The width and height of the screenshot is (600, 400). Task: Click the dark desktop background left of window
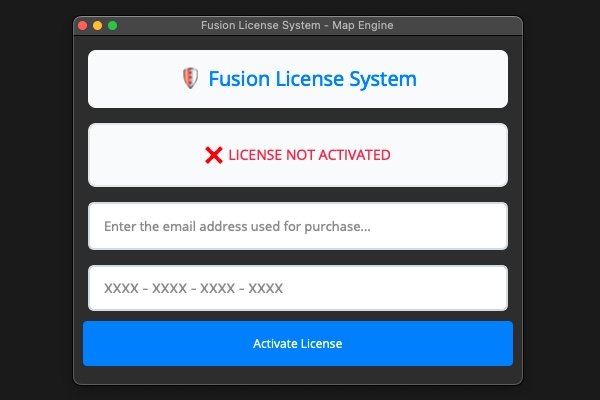point(36,199)
